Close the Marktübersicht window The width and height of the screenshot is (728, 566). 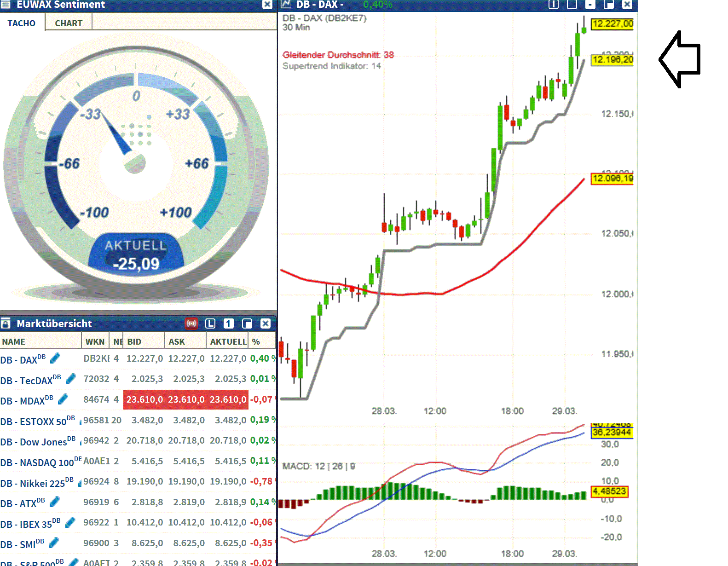(x=266, y=323)
